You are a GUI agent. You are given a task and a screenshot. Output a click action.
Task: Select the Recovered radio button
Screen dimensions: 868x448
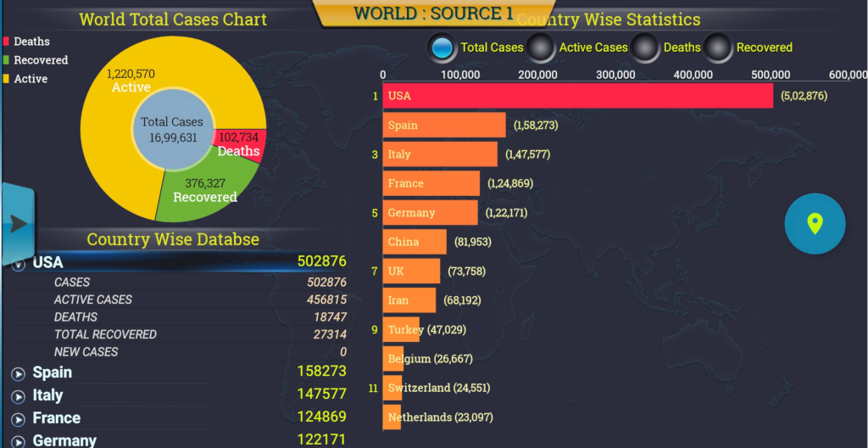click(718, 48)
